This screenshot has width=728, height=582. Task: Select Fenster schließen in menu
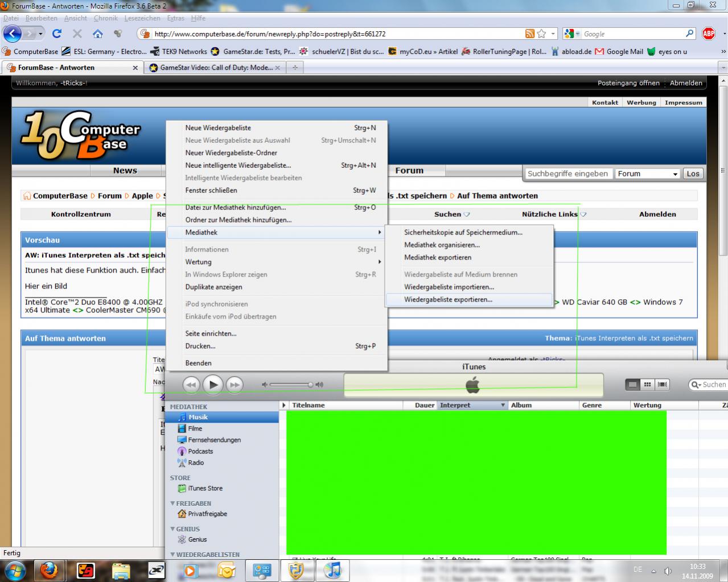pyautogui.click(x=277, y=191)
